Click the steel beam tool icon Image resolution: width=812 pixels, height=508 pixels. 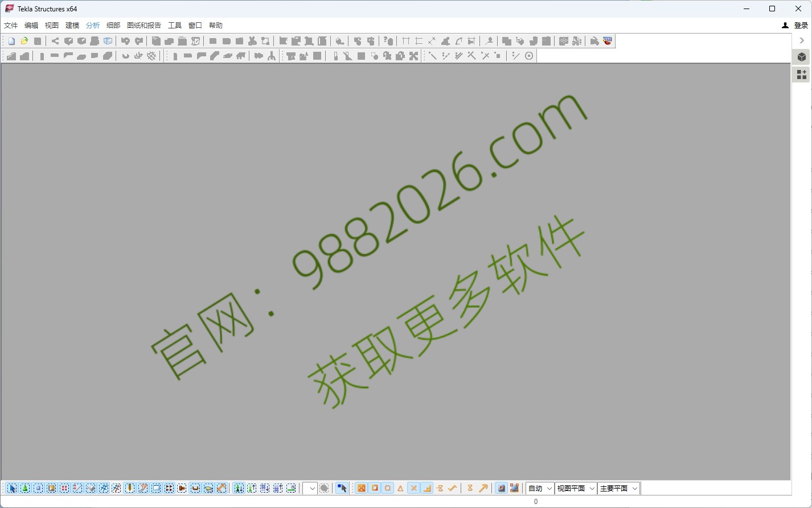click(x=188, y=56)
